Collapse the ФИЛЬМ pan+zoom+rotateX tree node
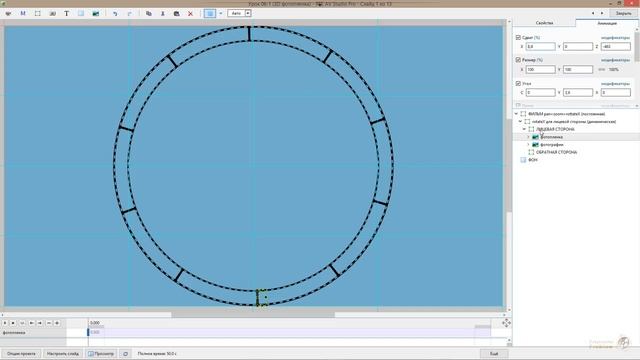This screenshot has width=640, height=360. (x=516, y=114)
